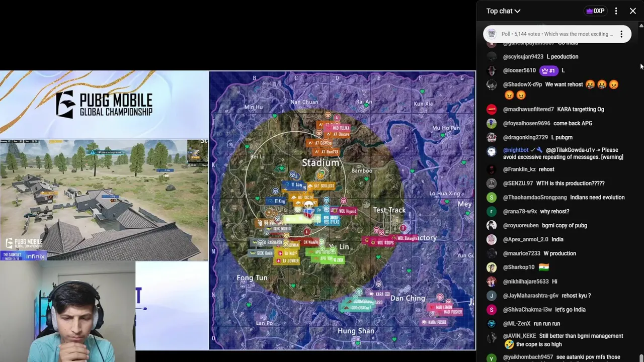644x362 pixels.
Task: Click @maurice7233 username
Action: click(x=521, y=253)
